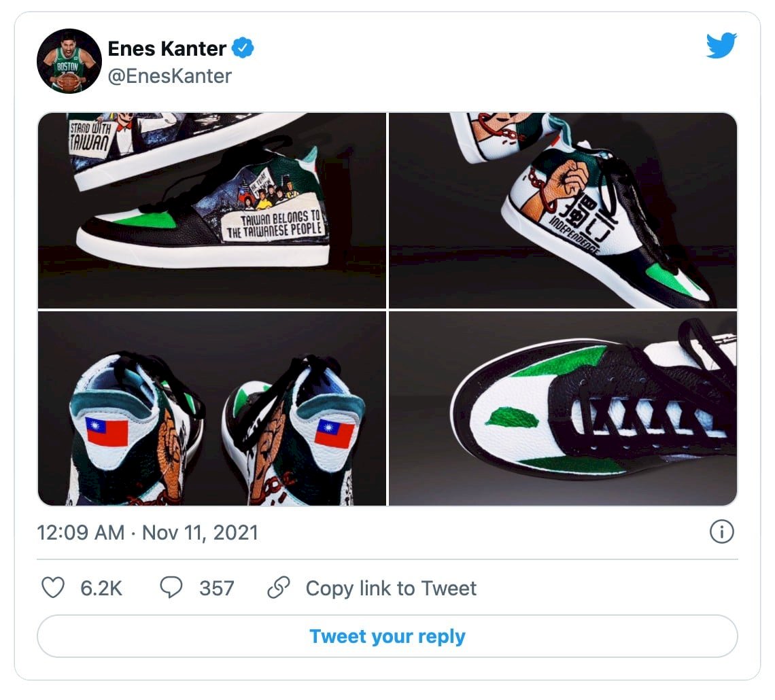Click the reply speech bubble icon
This screenshot has height=700, width=775.
point(171,588)
